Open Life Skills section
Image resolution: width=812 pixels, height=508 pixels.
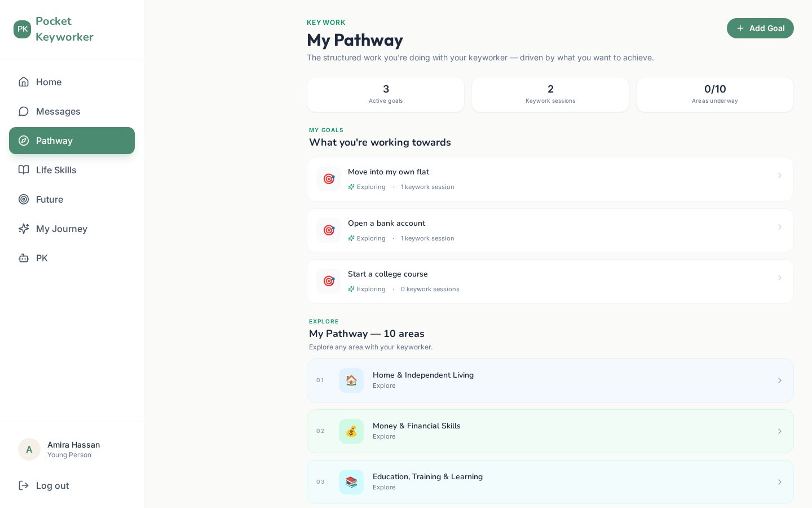click(x=72, y=170)
